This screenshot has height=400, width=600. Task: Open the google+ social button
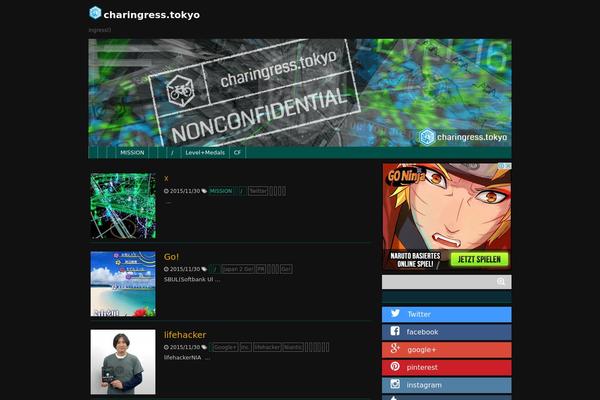point(447,349)
